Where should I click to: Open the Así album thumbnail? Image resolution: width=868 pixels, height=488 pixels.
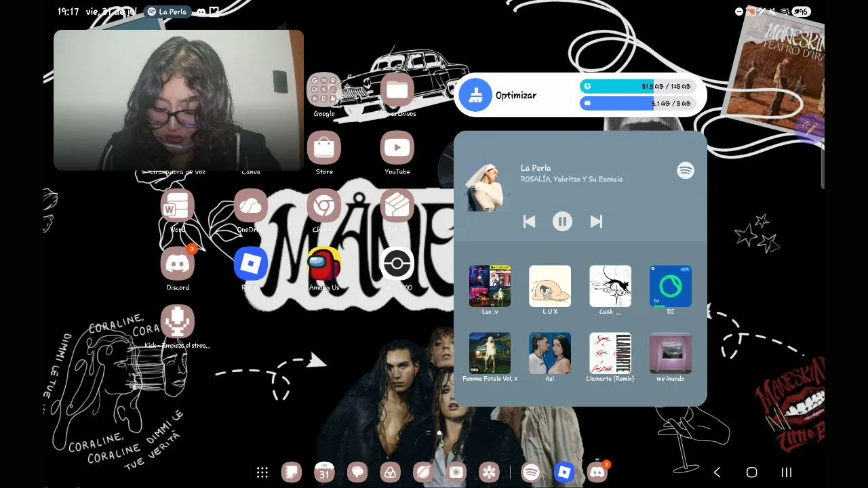550,353
